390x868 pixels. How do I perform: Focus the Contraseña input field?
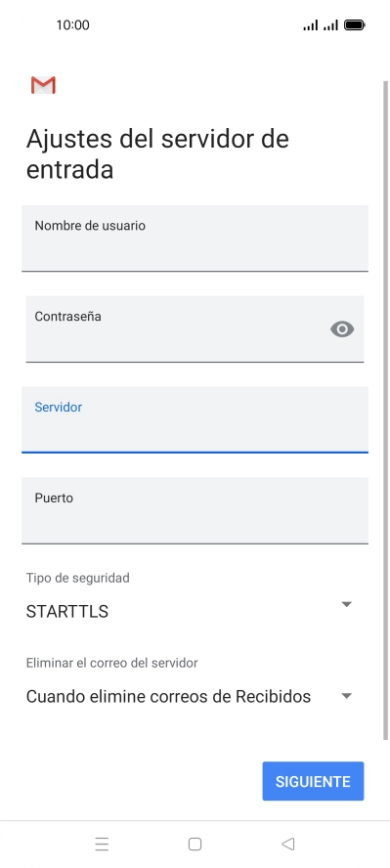(195, 329)
